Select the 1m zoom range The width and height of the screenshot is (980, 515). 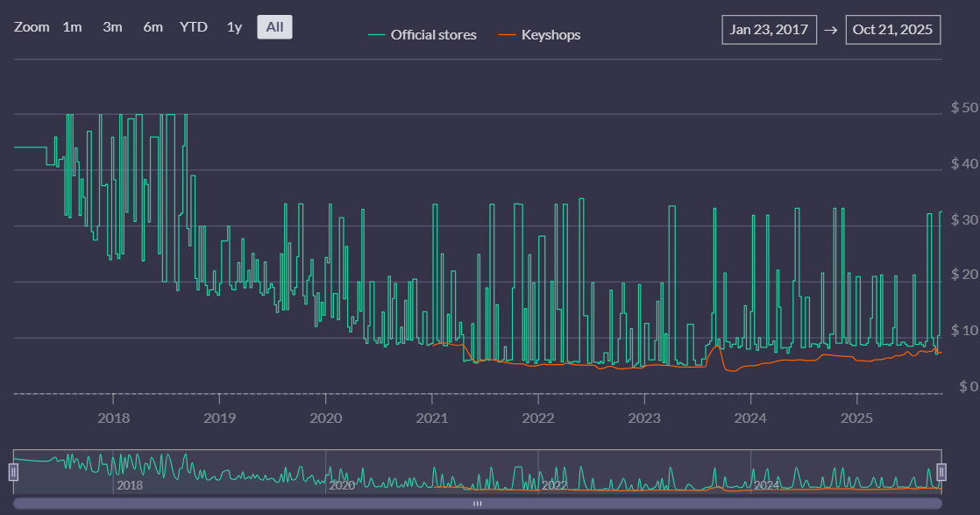pyautogui.click(x=72, y=27)
